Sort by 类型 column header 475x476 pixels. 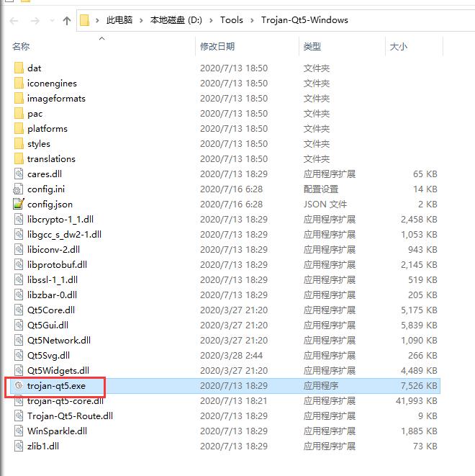312,46
